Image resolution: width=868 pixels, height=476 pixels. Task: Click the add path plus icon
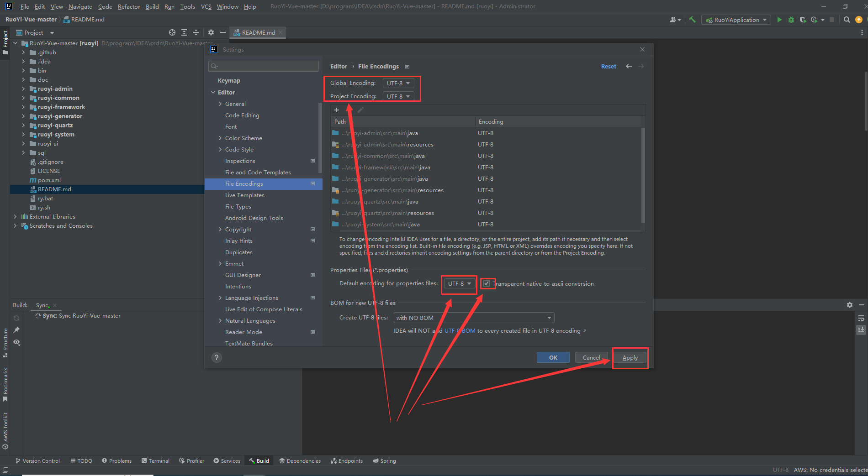pyautogui.click(x=337, y=110)
